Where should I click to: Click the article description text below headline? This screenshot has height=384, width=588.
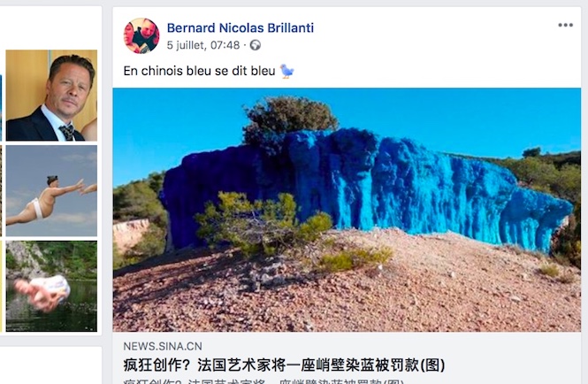click(x=263, y=381)
